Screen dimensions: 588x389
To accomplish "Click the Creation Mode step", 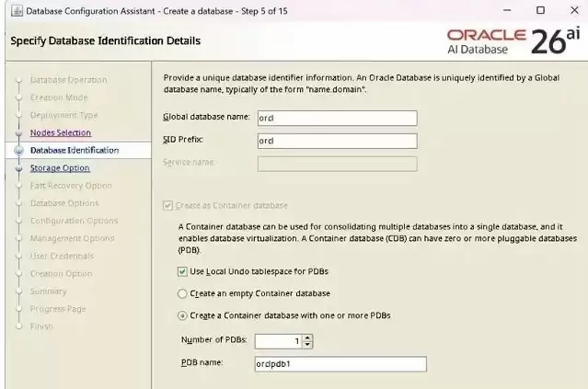I will pyautogui.click(x=59, y=97).
